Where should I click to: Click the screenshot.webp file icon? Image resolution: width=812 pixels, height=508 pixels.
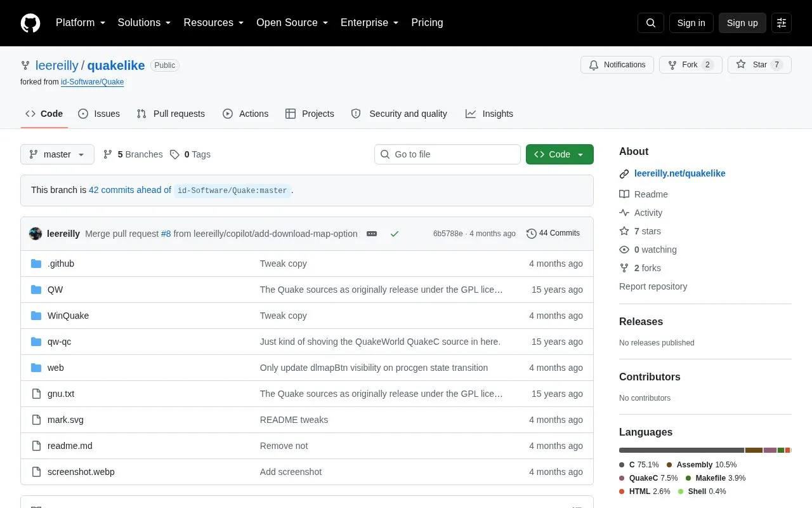click(x=36, y=472)
